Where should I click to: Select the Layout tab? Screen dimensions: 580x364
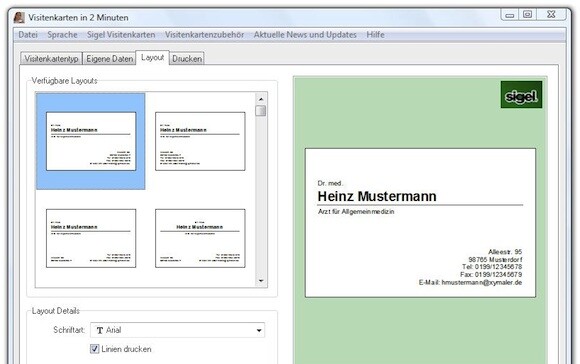pyautogui.click(x=152, y=58)
